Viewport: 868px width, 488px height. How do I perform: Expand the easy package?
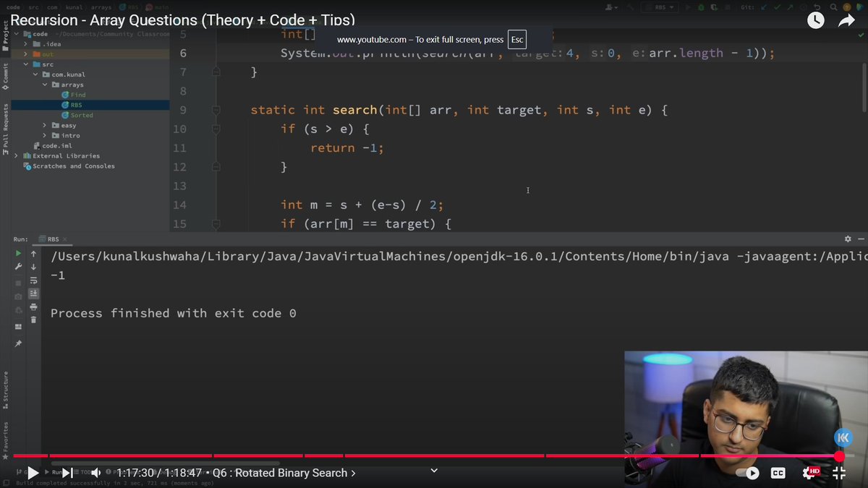tap(45, 125)
